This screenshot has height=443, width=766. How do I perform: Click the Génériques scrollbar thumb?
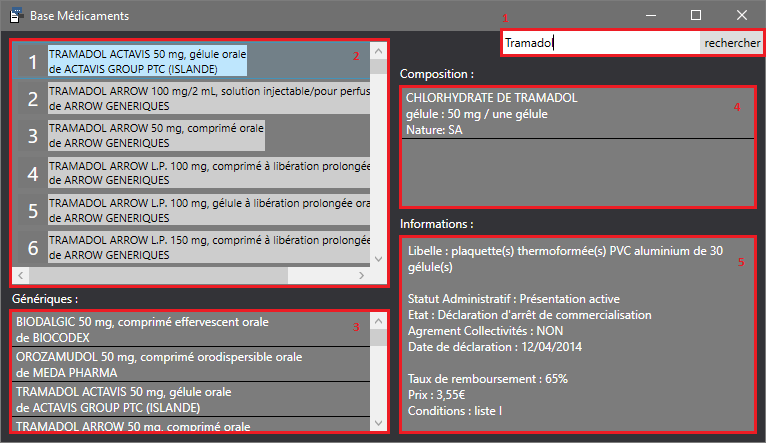379,338
